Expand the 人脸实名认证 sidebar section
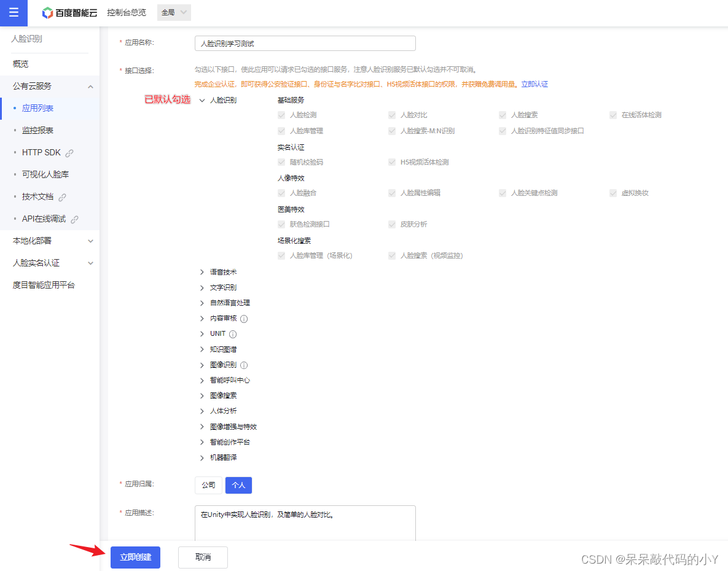This screenshot has width=728, height=571. coord(90,263)
